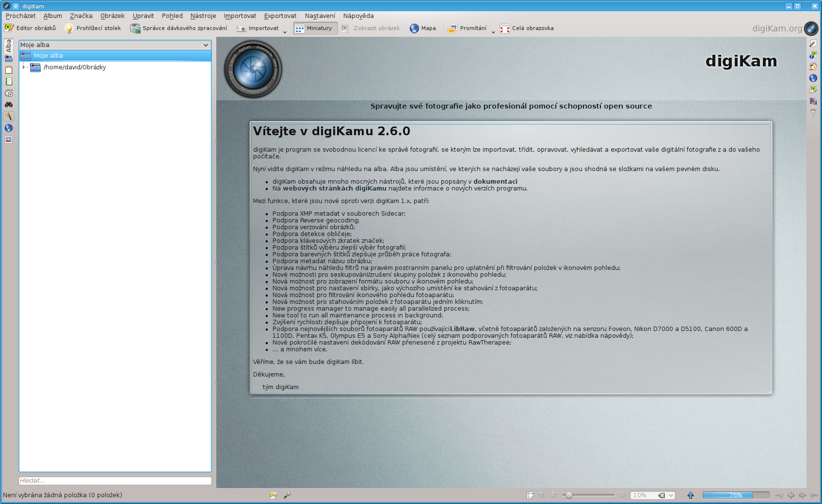Click the zoom-in magnifier icon
822x504 pixels.
[623, 495]
